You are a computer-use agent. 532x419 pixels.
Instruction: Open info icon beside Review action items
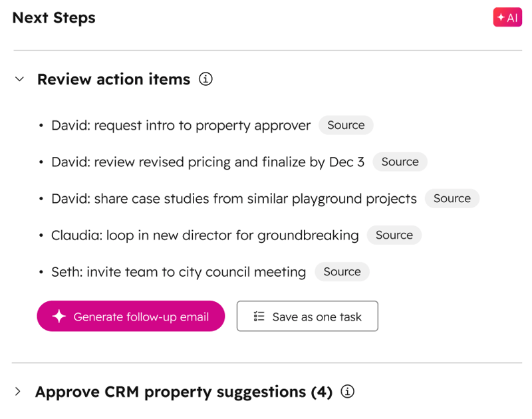206,79
